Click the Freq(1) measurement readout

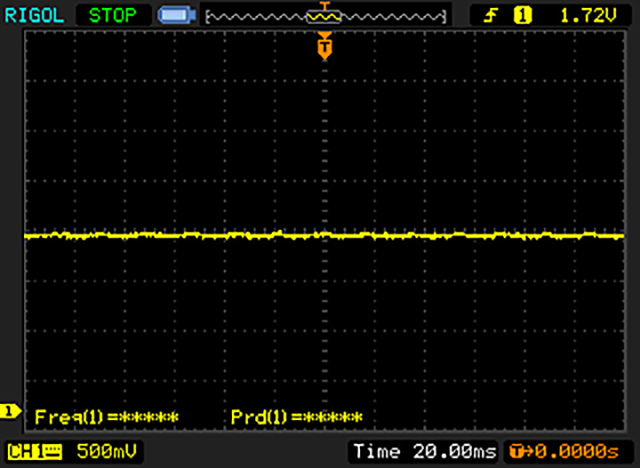[107, 417]
